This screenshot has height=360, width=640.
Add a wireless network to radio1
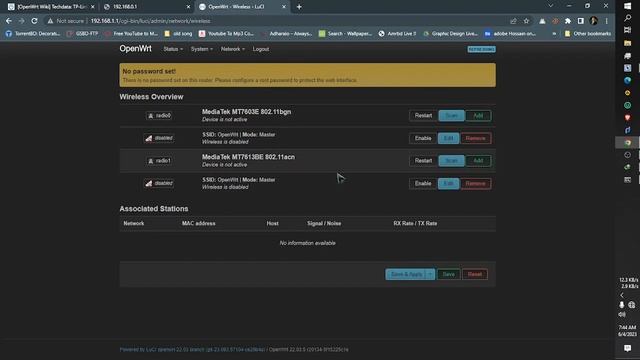click(478, 161)
